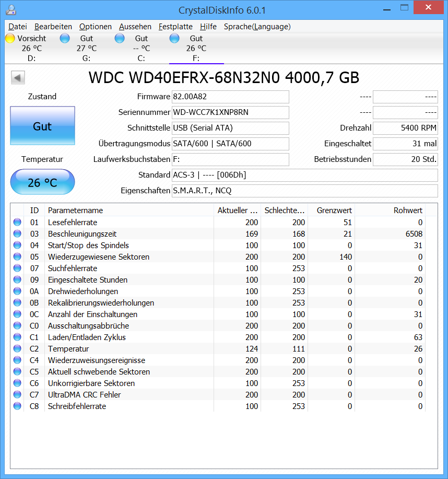
Task: Click the Rohwert column header
Action: pyautogui.click(x=390, y=210)
